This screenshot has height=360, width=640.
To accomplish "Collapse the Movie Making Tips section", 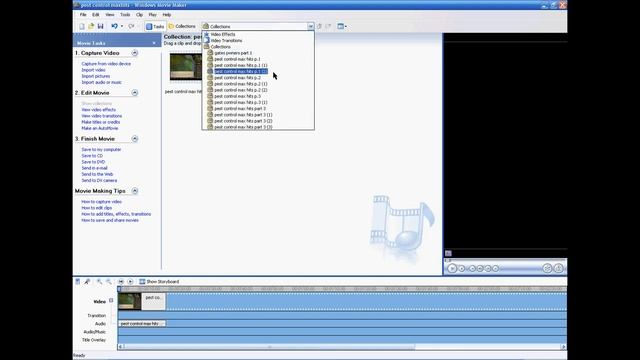I will 135,191.
